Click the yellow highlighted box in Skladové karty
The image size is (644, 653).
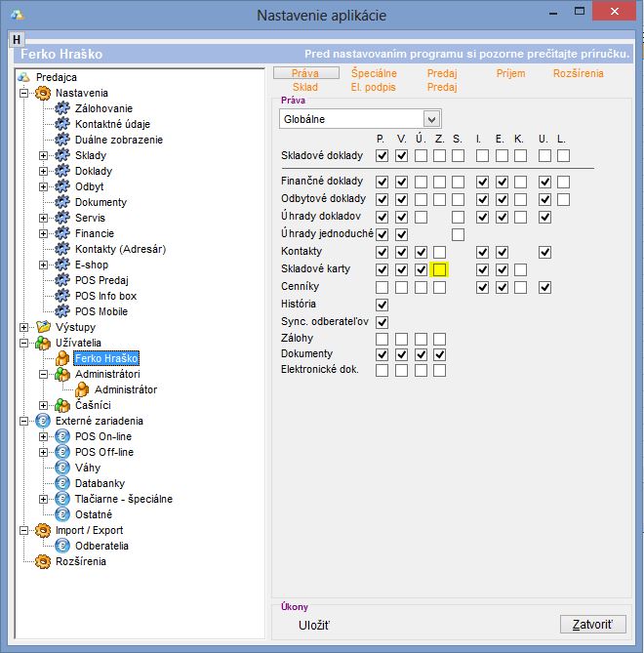[439, 269]
